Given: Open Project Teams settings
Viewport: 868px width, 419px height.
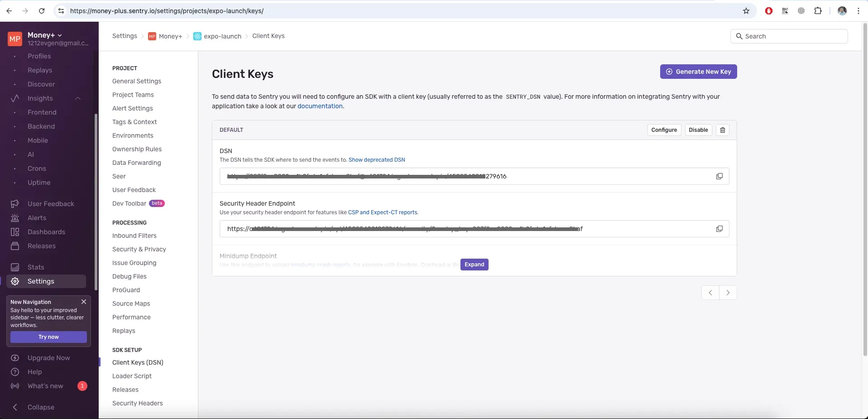Looking at the screenshot, I should click(133, 95).
